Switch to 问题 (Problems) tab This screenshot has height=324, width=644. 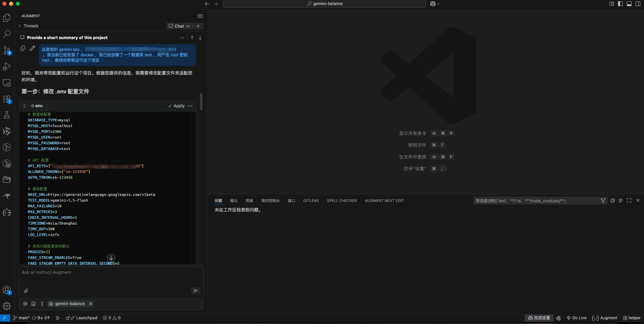pyautogui.click(x=218, y=201)
